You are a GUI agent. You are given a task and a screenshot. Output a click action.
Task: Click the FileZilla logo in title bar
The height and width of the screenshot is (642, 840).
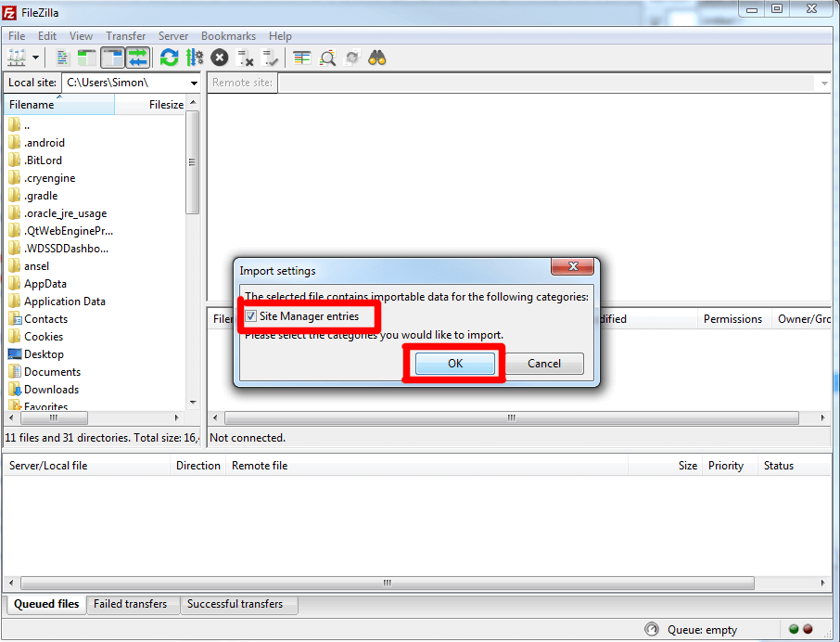click(x=9, y=12)
